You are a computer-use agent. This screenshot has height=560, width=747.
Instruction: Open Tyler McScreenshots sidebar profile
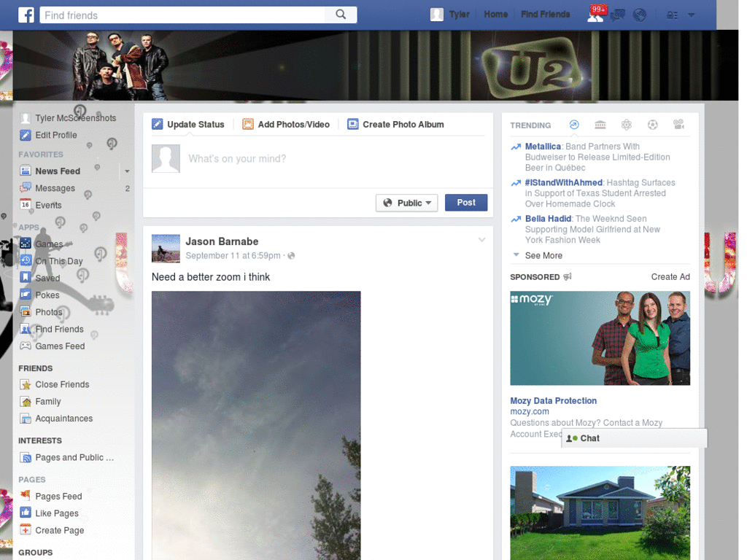75,117
